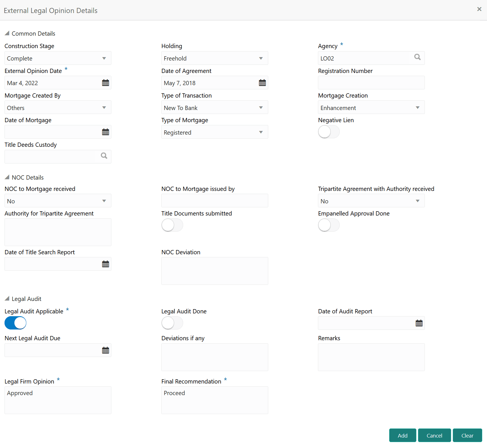The height and width of the screenshot is (448, 487).
Task: Search Agency using the magnifier icon
Action: coord(417,57)
